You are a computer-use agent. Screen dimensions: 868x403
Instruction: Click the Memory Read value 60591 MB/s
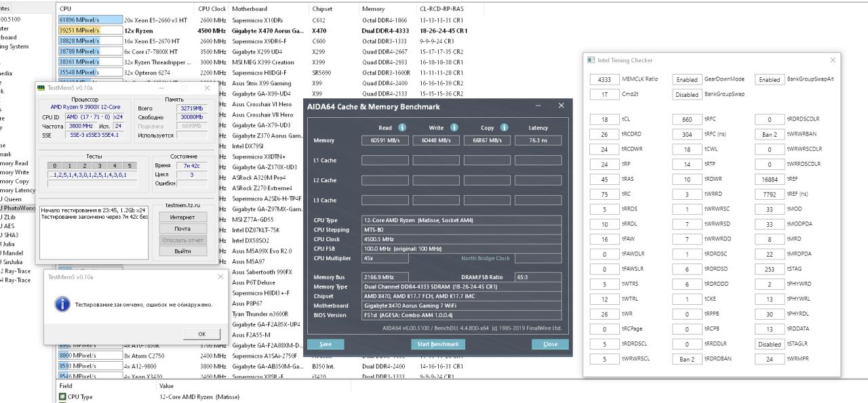click(384, 140)
